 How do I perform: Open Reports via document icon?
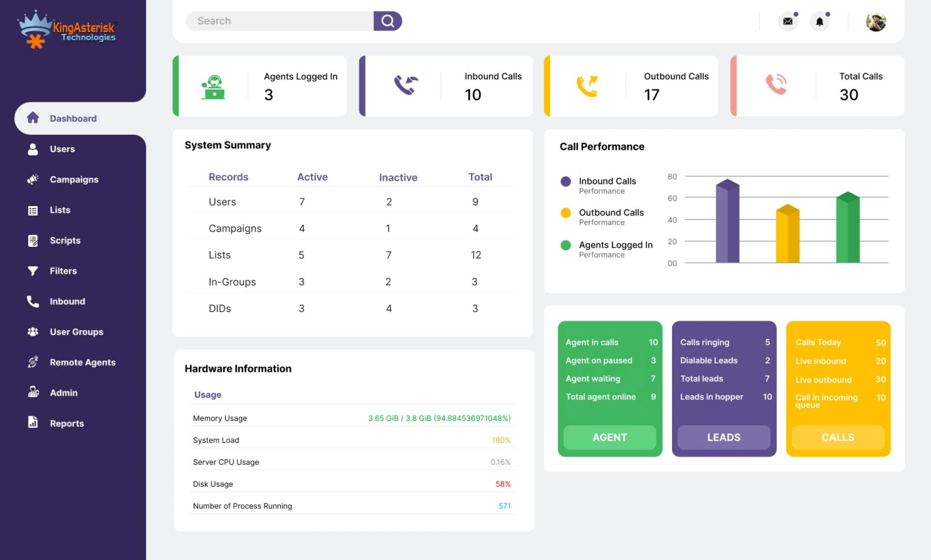pos(32,423)
